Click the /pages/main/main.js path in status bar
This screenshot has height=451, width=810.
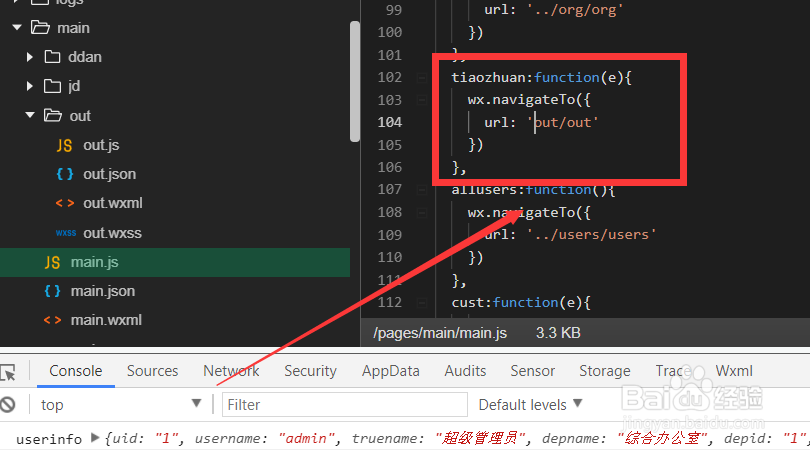tap(440, 333)
